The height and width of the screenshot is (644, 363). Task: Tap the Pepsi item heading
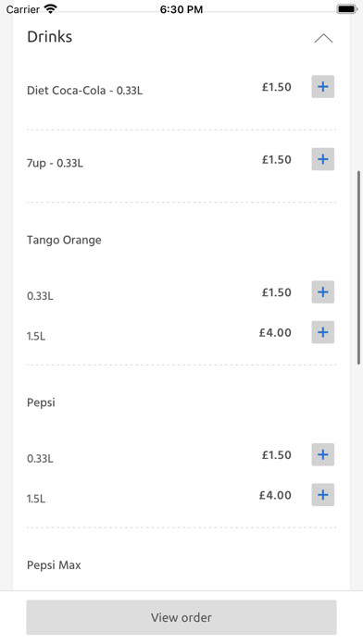[41, 402]
